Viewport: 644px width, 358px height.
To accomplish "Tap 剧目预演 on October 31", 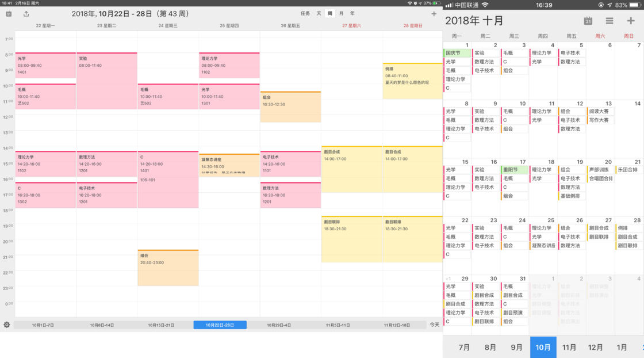I will coord(514,313).
